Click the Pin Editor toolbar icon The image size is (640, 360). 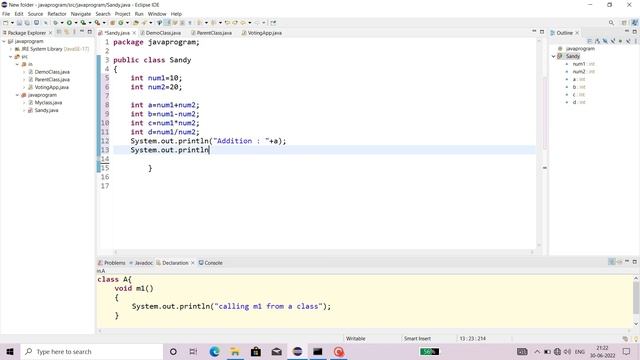pyautogui.click(x=273, y=23)
